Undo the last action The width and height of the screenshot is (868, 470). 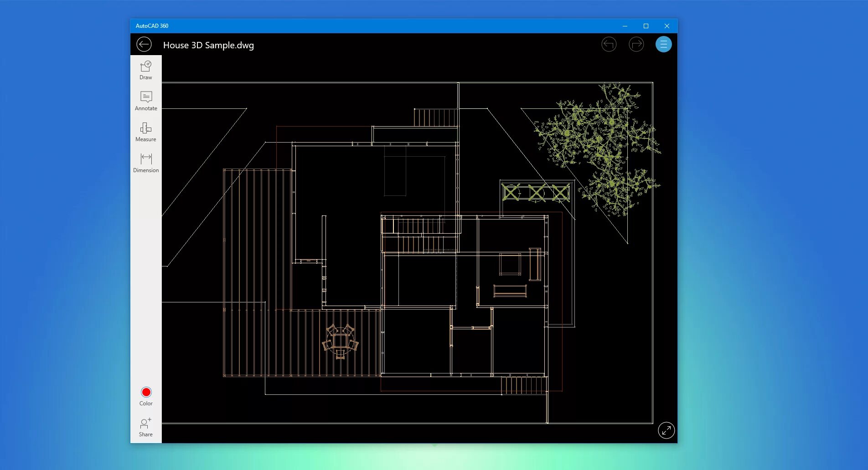(609, 45)
